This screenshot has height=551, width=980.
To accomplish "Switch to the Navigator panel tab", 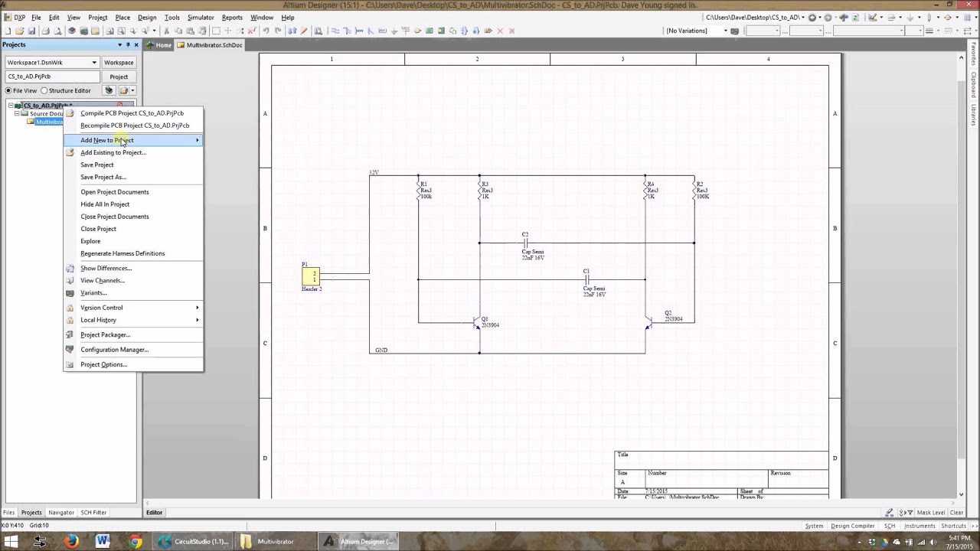I will click(x=61, y=513).
